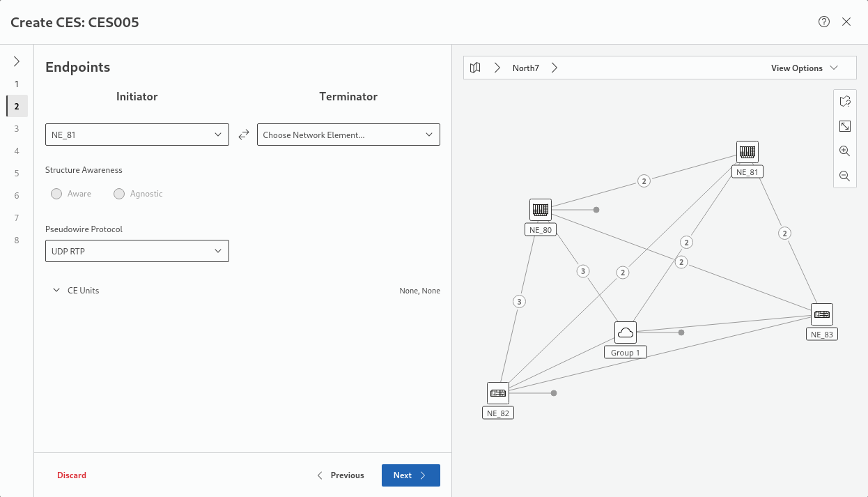Click the swap endpoints arrows icon
This screenshot has height=497, width=868.
pos(243,135)
